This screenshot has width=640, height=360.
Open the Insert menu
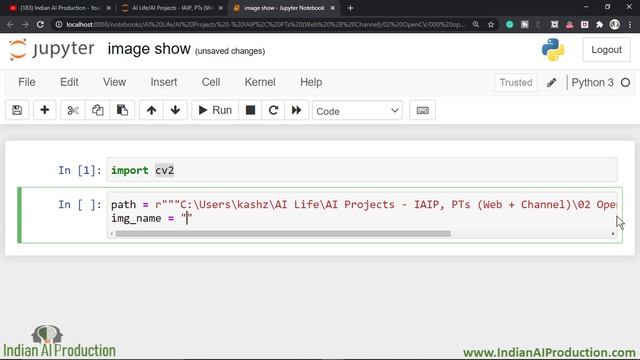click(x=164, y=82)
